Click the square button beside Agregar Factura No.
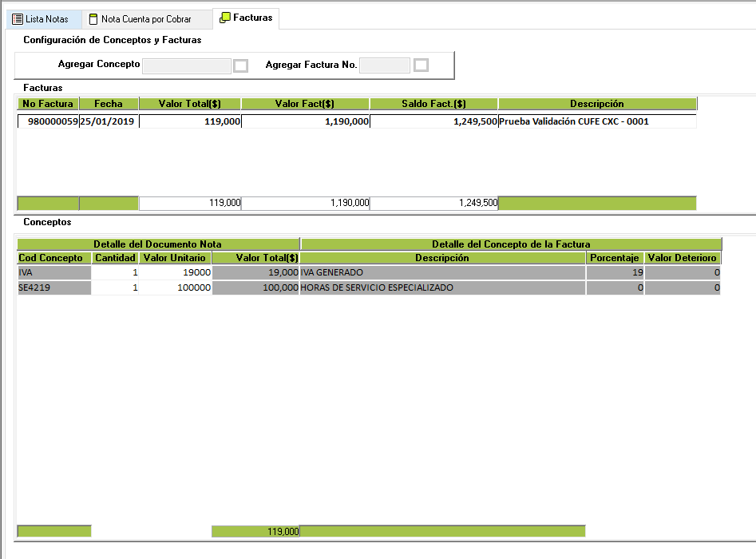This screenshot has width=756, height=559. point(421,65)
